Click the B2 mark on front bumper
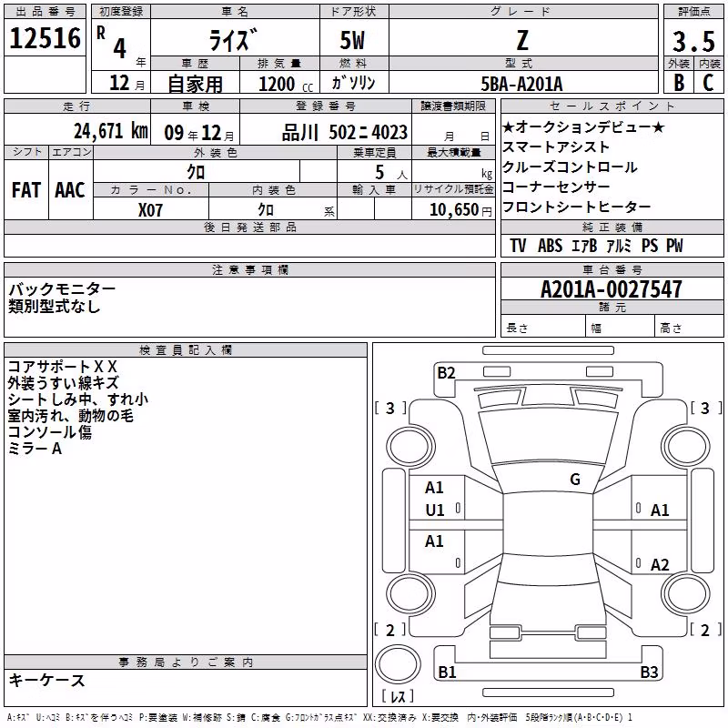 [446, 373]
